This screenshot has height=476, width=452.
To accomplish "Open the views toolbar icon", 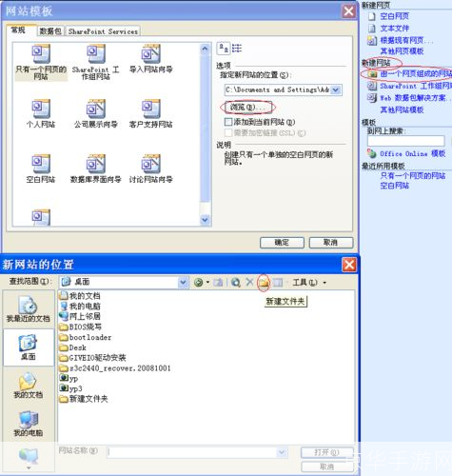I will [x=278, y=282].
